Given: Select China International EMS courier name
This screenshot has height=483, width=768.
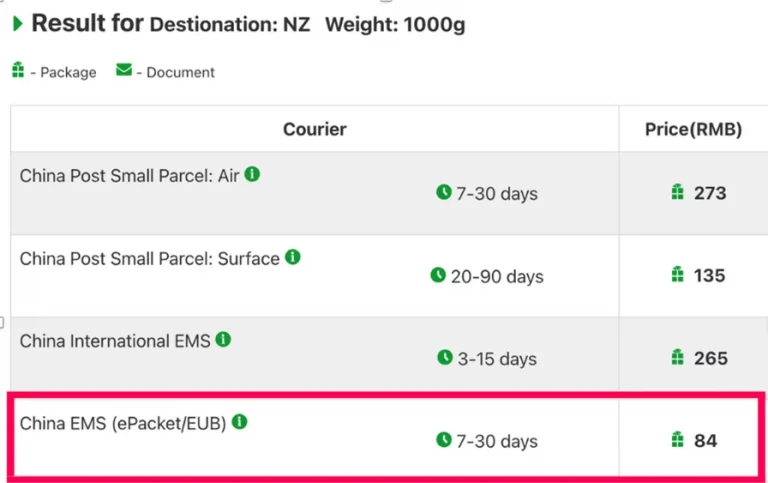Looking at the screenshot, I should click(x=115, y=341).
